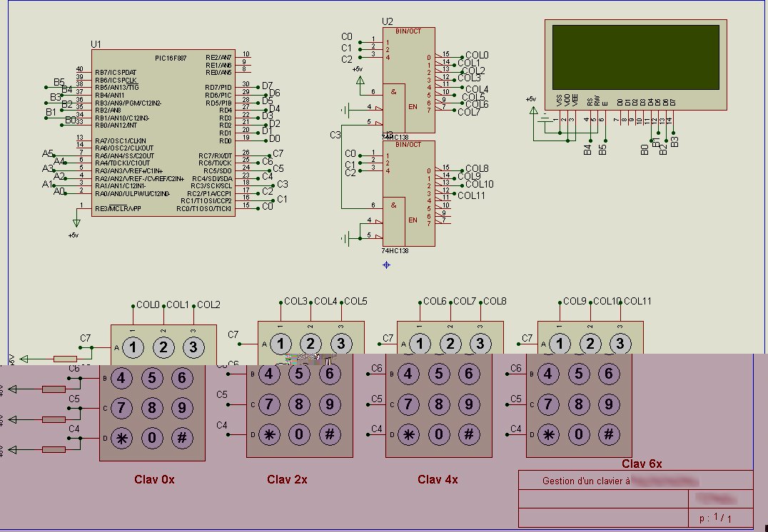Click the blue origin marker below the decoders

pyautogui.click(x=386, y=265)
